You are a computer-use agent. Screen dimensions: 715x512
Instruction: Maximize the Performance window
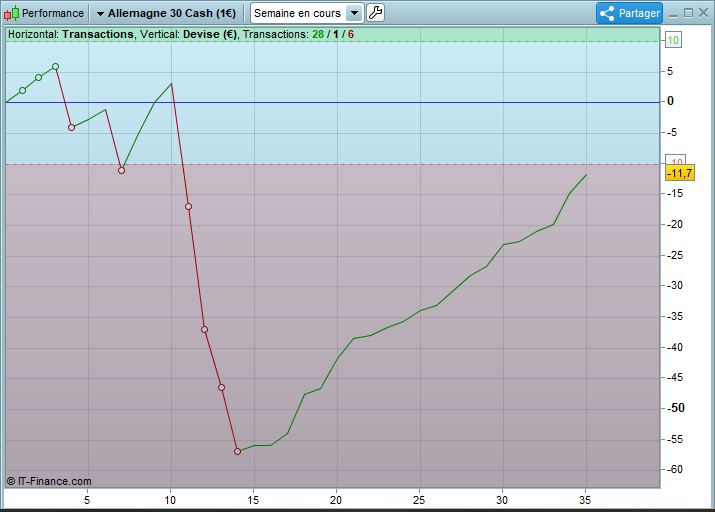[x=689, y=13]
